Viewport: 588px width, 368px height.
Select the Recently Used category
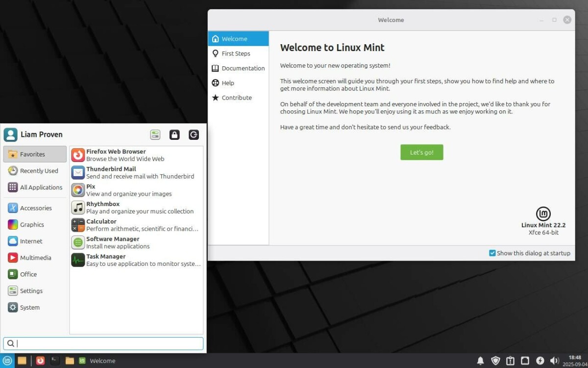(x=35, y=171)
